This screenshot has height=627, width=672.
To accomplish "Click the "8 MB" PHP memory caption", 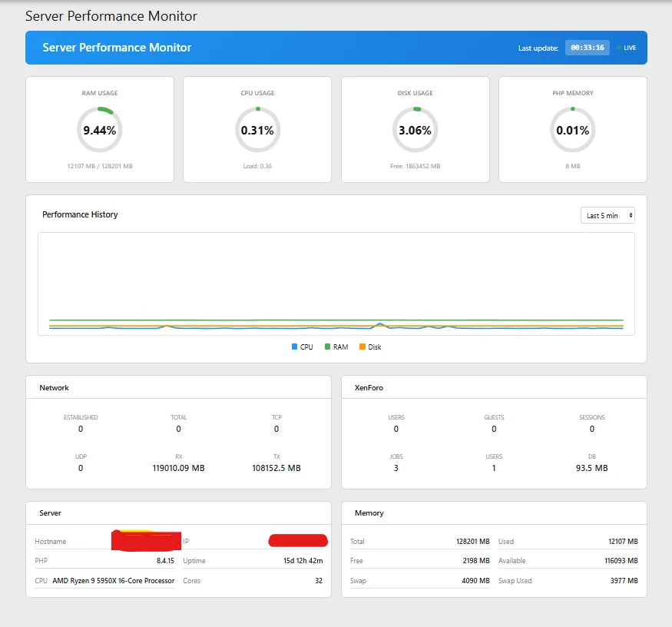I will 573,166.
